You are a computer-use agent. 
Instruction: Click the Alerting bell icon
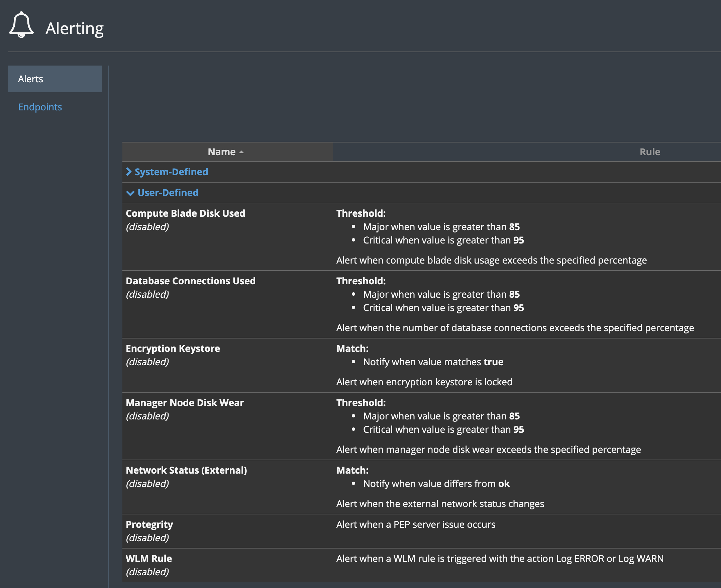coord(21,25)
